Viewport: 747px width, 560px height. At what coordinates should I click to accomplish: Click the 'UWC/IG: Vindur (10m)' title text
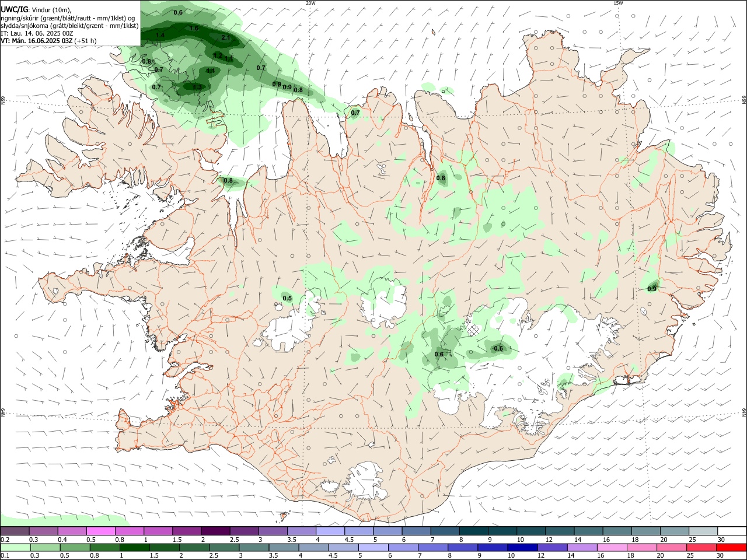tap(36, 9)
